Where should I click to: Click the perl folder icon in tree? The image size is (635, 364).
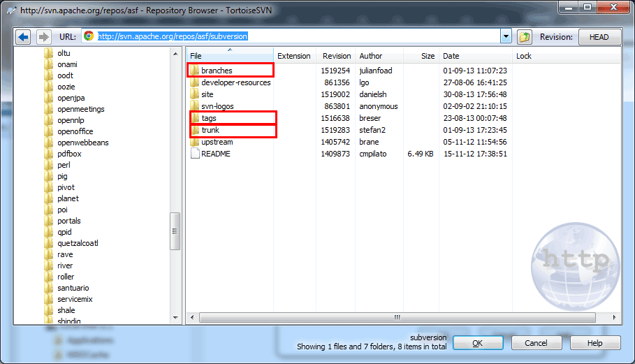(49, 165)
